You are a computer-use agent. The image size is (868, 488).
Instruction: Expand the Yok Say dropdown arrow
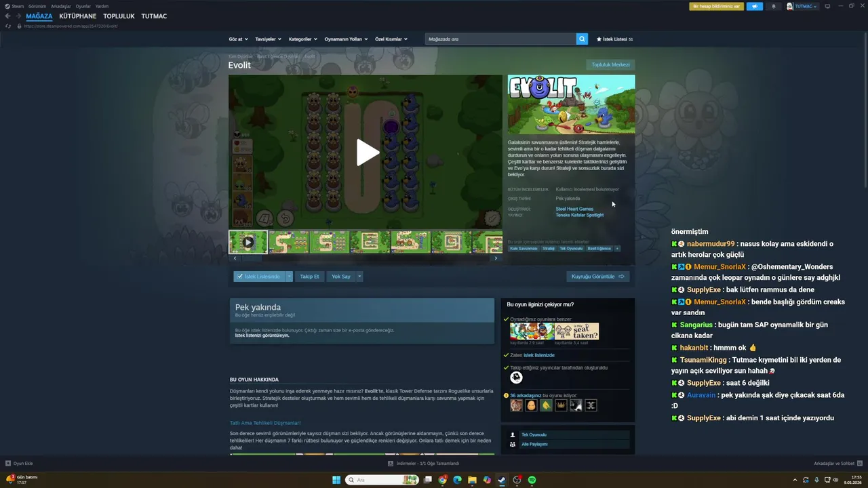(359, 277)
